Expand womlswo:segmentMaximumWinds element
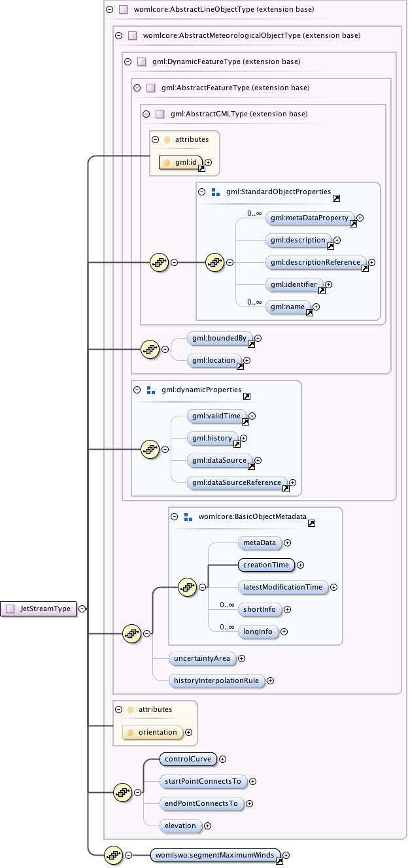The image size is (408, 868). coord(286,855)
